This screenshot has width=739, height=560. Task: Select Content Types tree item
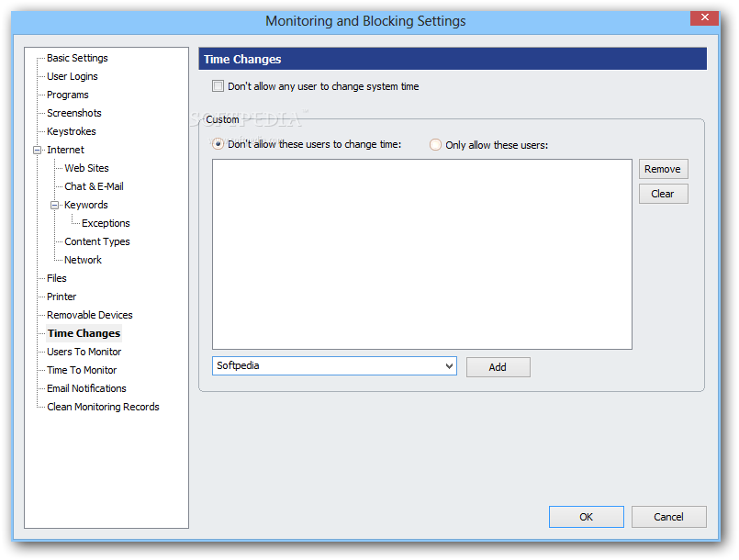(97, 241)
